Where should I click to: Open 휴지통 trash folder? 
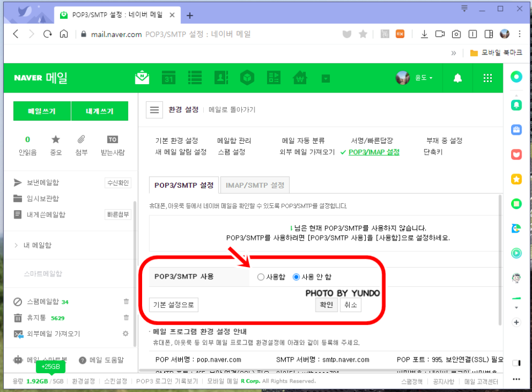[36, 318]
